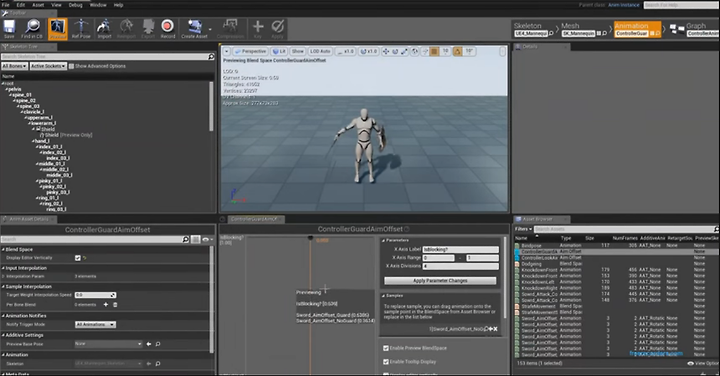This screenshot has height=376, width=720.
Task: Open the Debug menu
Action: click(75, 5)
